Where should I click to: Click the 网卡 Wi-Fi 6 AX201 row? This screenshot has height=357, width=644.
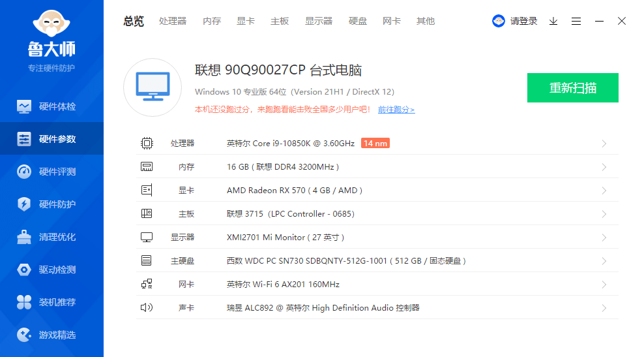pos(283,285)
